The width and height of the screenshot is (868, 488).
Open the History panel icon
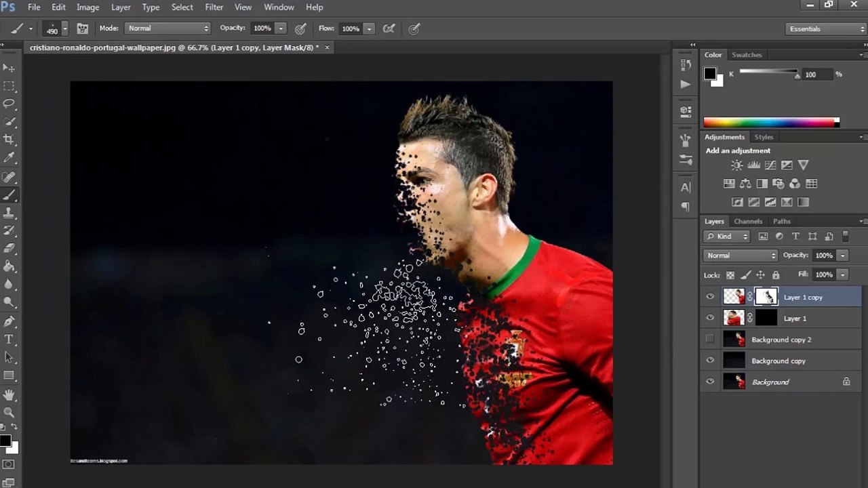(686, 65)
